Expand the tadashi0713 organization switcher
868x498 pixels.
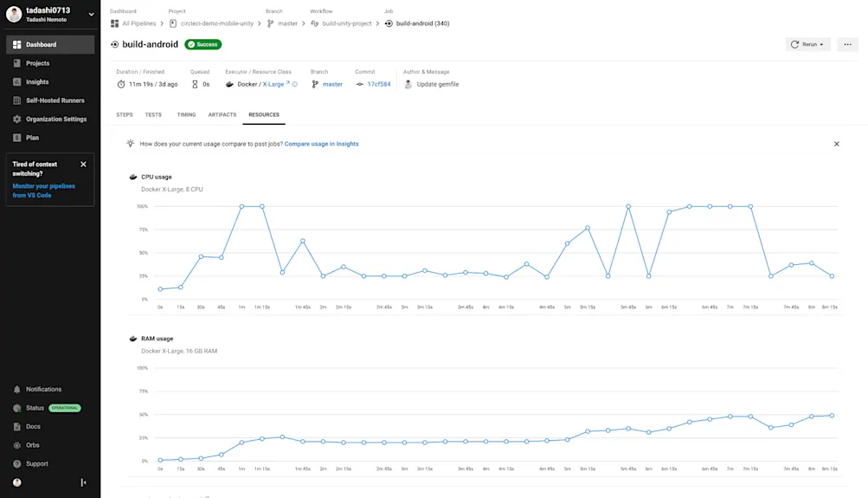(92, 15)
